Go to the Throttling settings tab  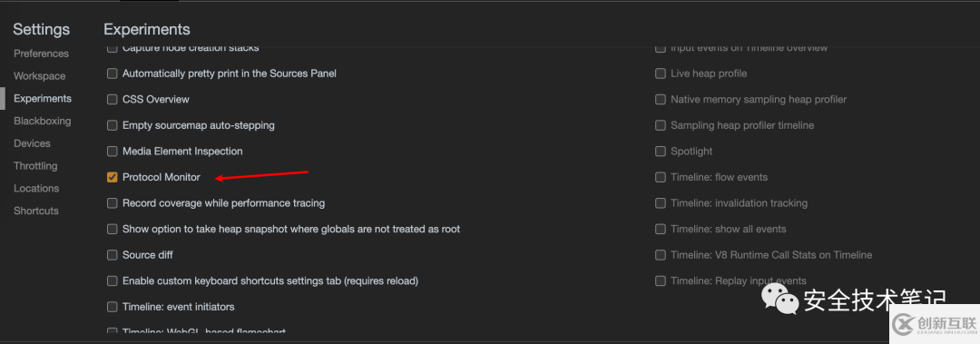tap(35, 166)
